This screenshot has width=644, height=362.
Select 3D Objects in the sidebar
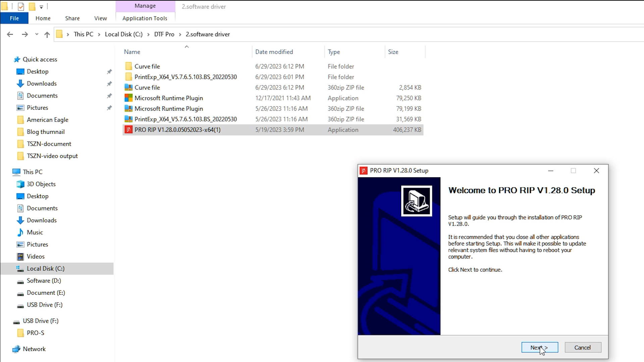pos(41,184)
